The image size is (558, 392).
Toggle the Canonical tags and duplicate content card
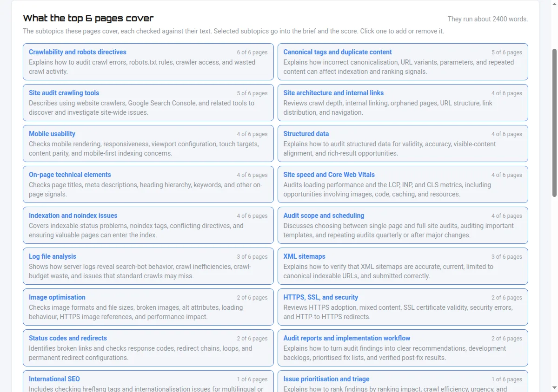point(403,62)
